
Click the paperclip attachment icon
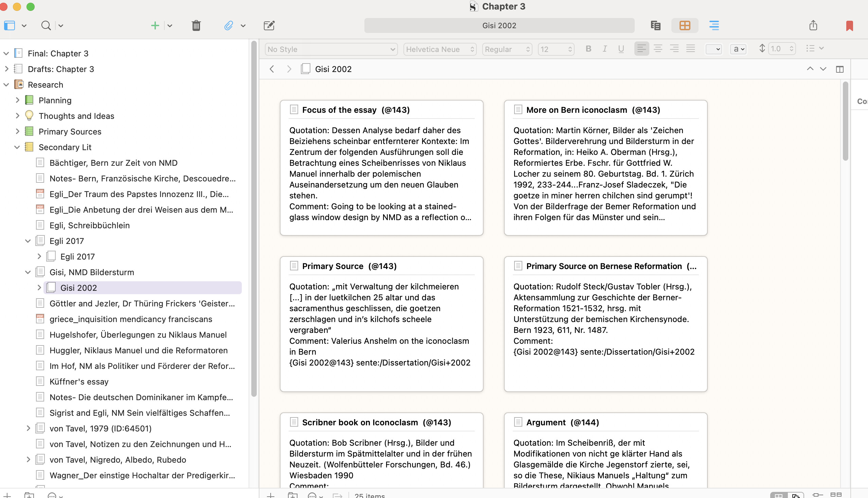(228, 25)
